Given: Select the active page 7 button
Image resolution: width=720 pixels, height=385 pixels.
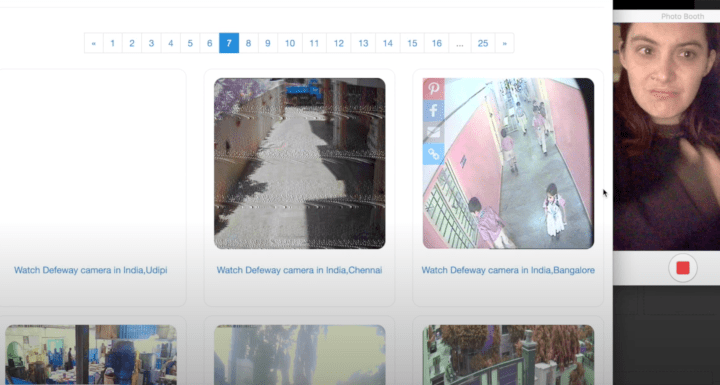Looking at the screenshot, I should pyautogui.click(x=229, y=43).
